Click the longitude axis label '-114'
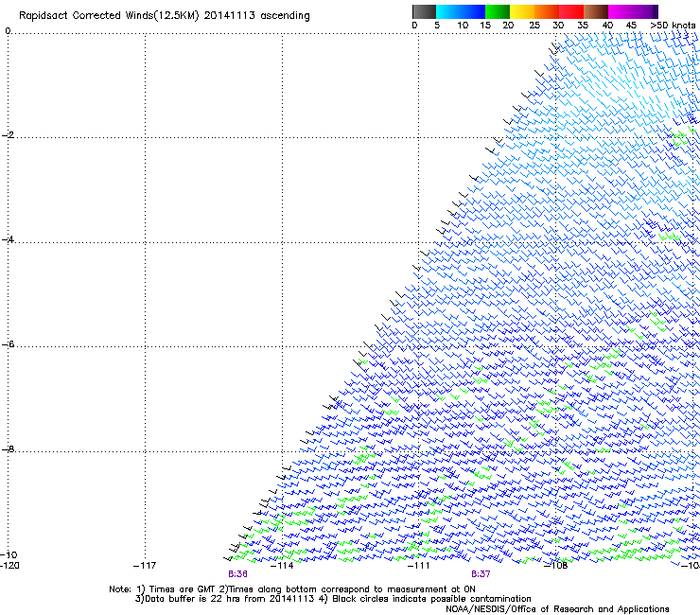 tap(282, 566)
